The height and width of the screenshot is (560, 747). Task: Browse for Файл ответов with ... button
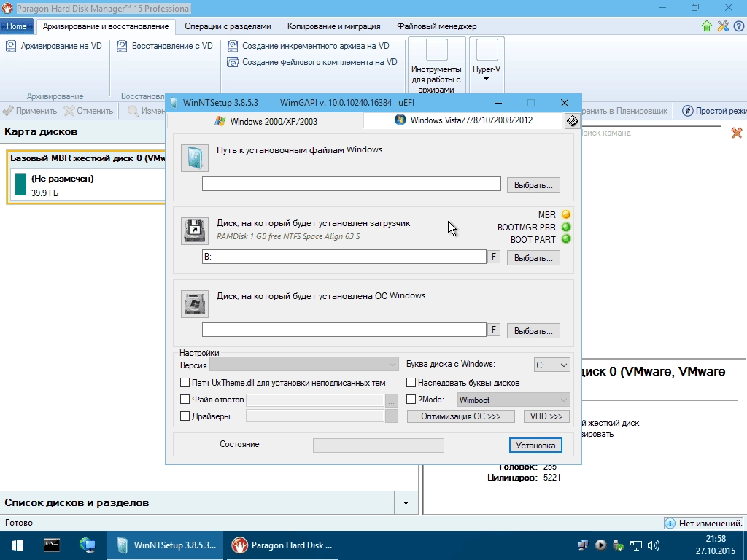pyautogui.click(x=392, y=400)
